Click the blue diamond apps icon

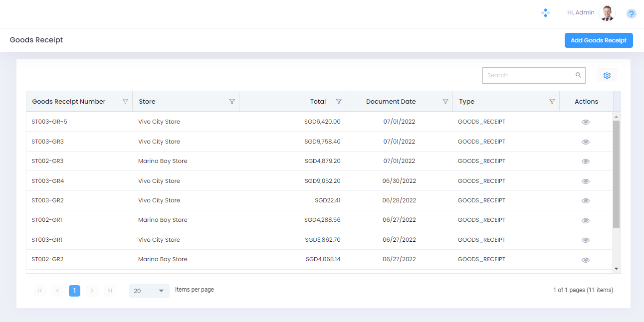(546, 13)
